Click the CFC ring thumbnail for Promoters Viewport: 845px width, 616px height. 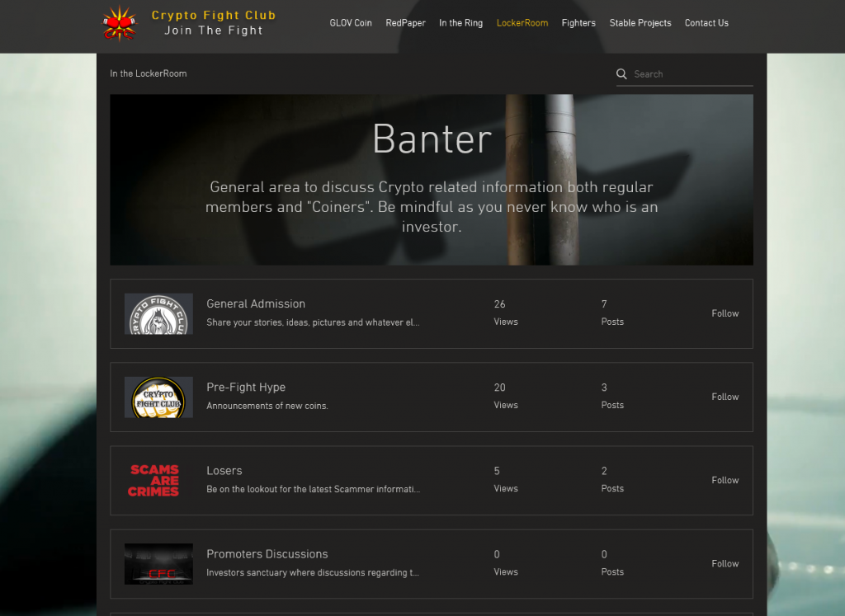[158, 564]
